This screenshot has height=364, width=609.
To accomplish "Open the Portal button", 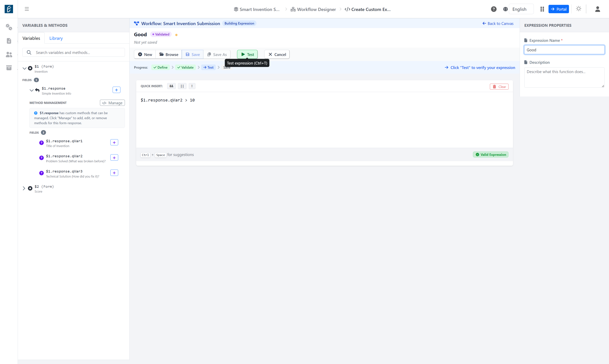I will [x=559, y=9].
